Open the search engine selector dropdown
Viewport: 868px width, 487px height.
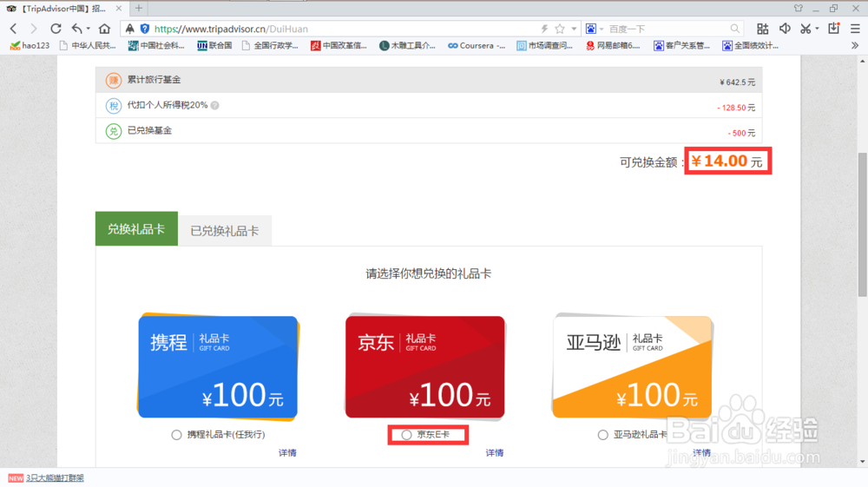(602, 29)
